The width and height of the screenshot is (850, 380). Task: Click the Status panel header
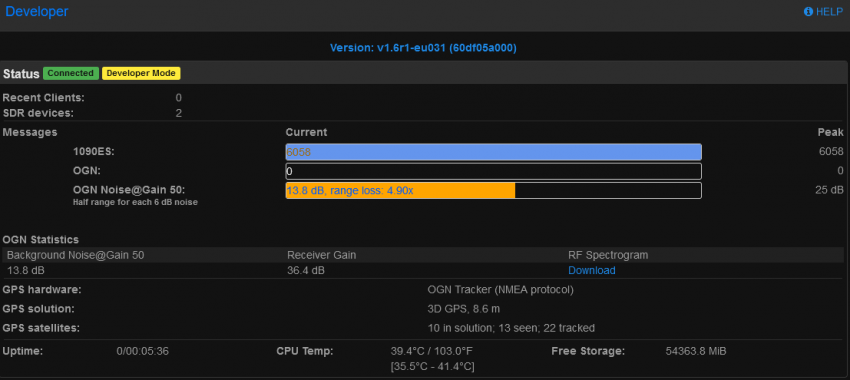pyautogui.click(x=424, y=73)
